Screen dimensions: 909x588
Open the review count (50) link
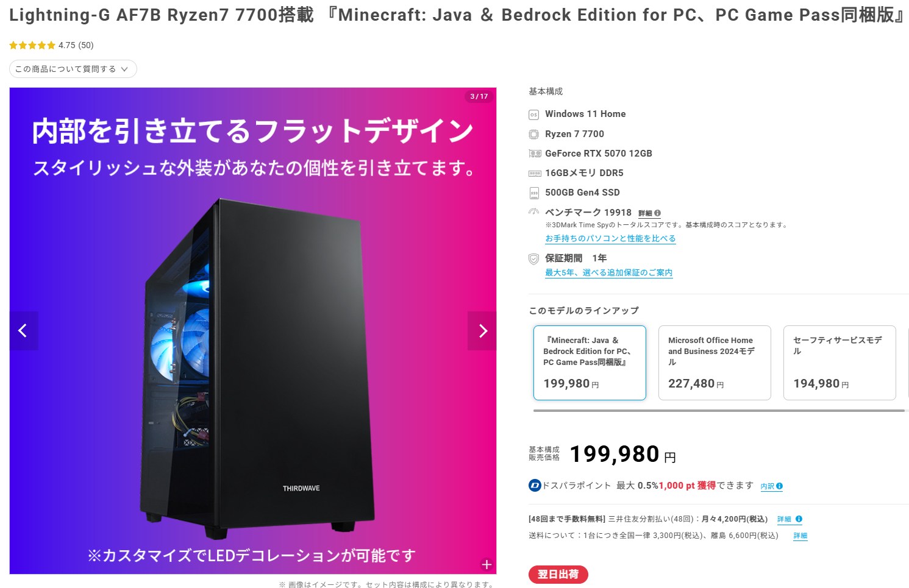pos(85,45)
